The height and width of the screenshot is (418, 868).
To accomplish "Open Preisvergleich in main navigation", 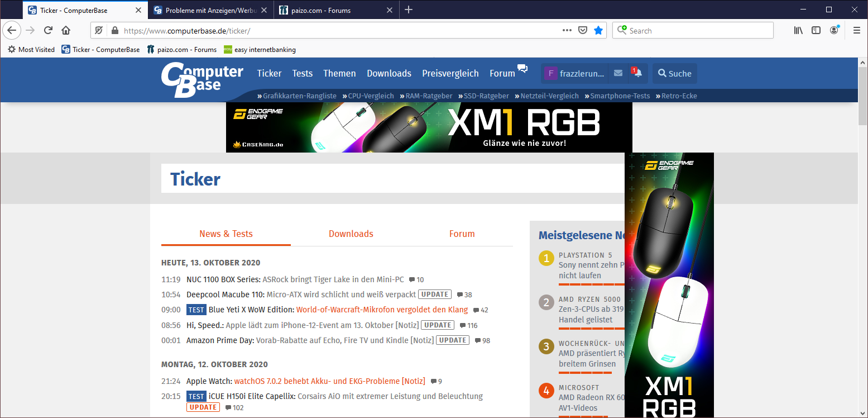I will click(x=450, y=73).
